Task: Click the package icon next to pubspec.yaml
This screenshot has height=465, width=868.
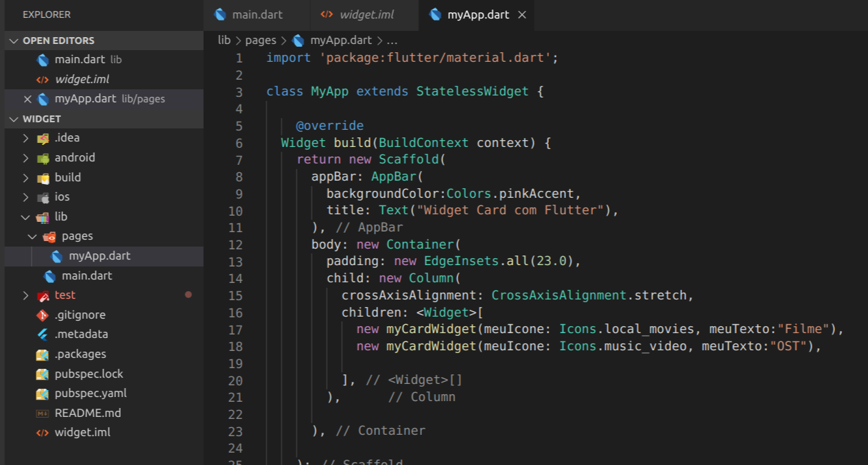Action: [x=43, y=393]
